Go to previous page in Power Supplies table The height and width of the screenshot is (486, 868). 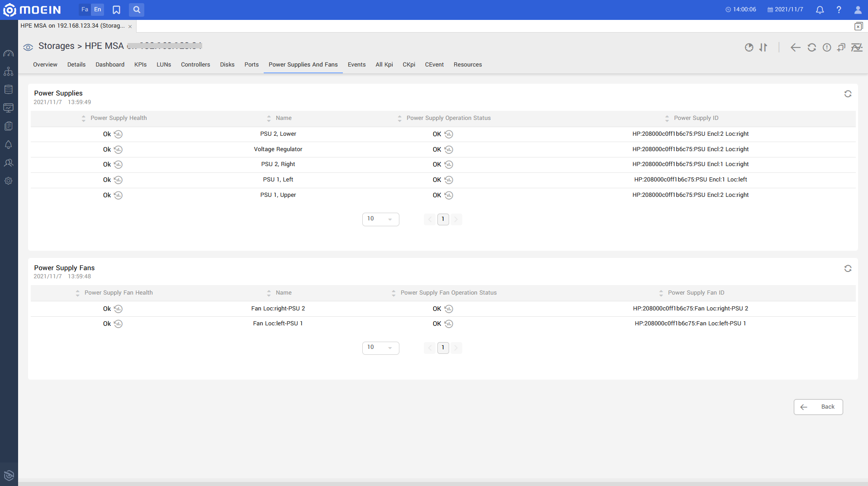430,219
